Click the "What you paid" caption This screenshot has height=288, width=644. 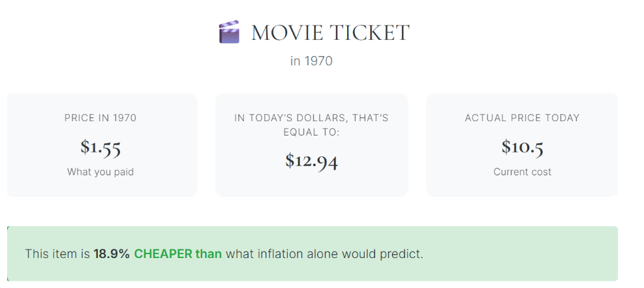click(x=100, y=172)
